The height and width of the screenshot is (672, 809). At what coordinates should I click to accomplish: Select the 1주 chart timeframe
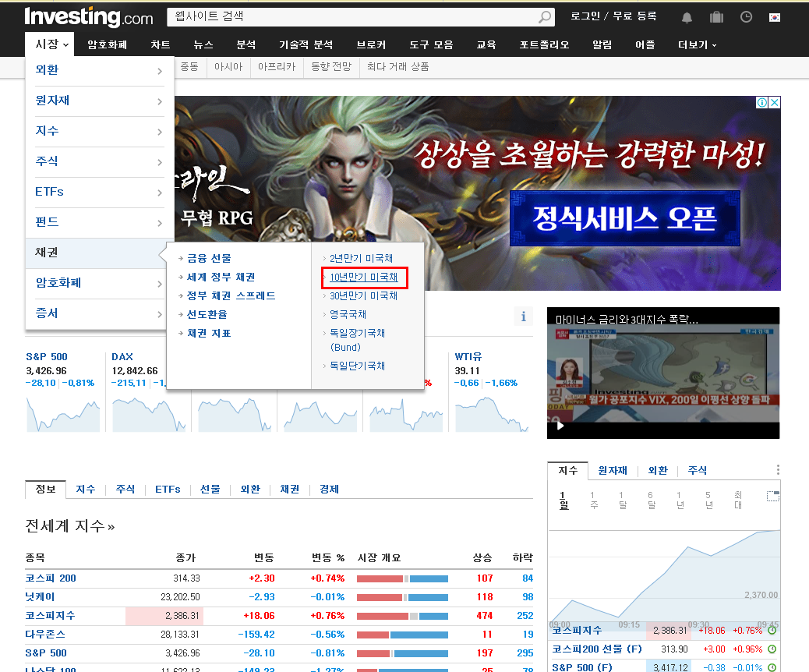coord(594,500)
